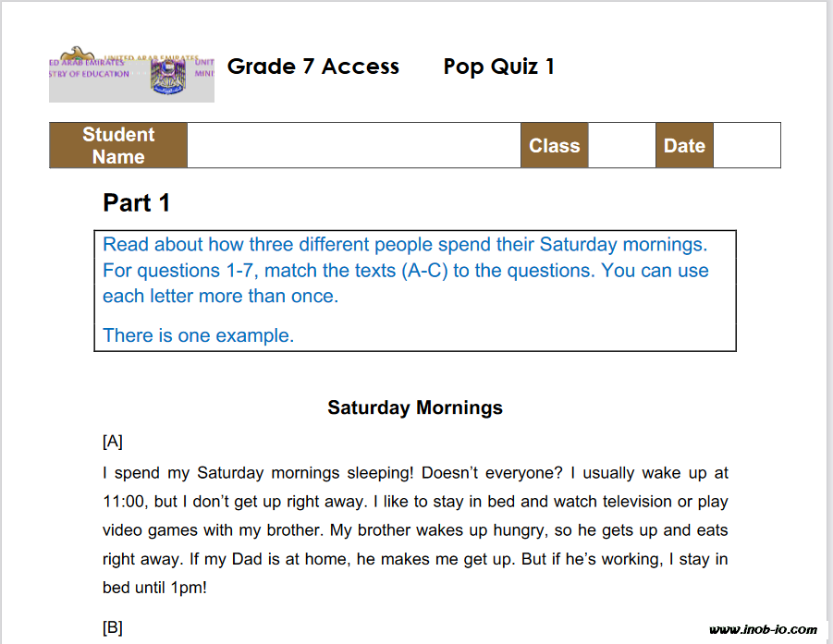Click the blue instruction line starting "Read about"
The height and width of the screenshot is (644, 833).
coord(404,245)
